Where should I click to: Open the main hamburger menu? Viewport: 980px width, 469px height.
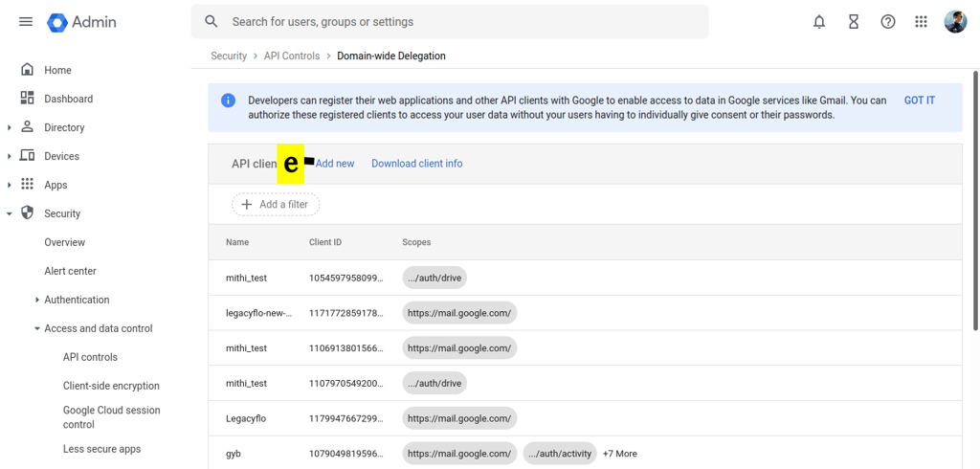click(26, 21)
